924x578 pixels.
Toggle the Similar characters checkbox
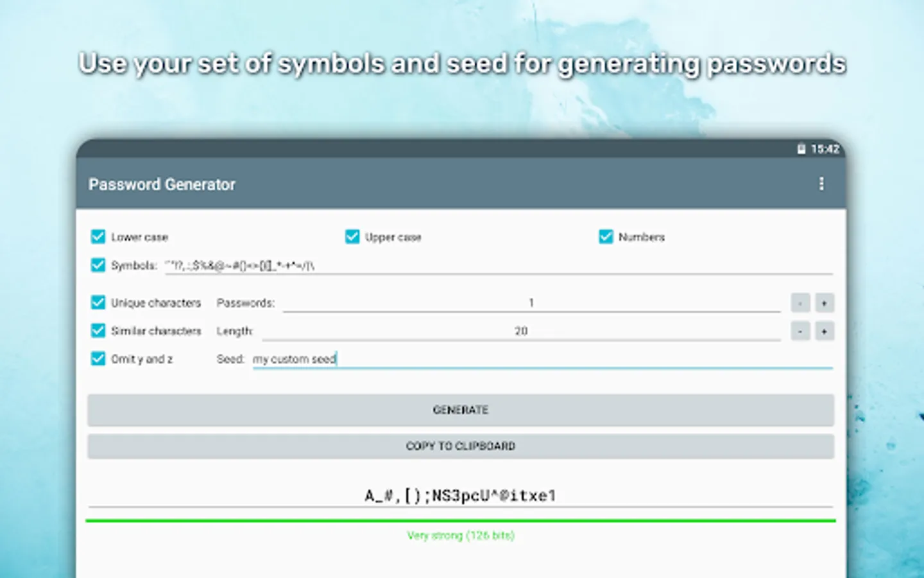point(98,331)
